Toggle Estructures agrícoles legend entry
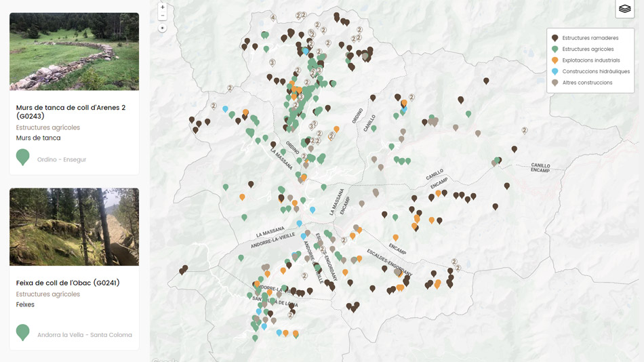Viewport: 644px width, 362px height. (587, 49)
